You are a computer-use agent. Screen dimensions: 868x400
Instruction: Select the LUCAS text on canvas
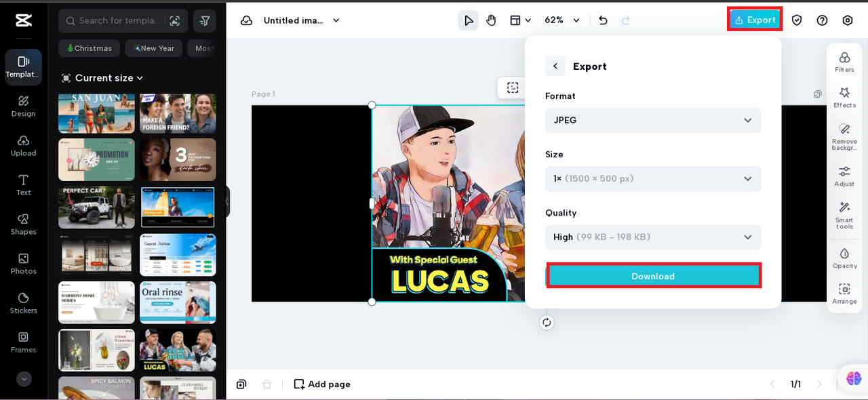439,281
